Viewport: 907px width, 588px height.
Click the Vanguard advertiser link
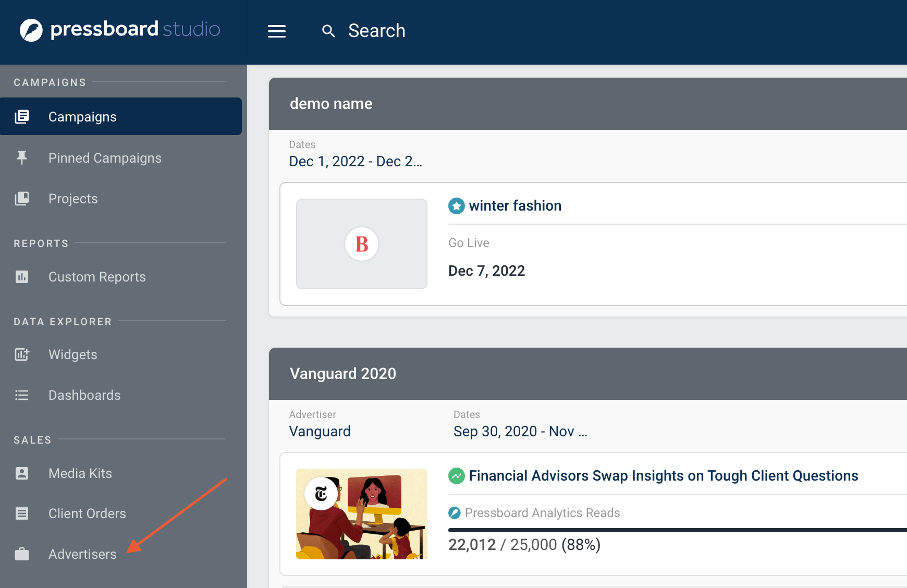(x=320, y=432)
